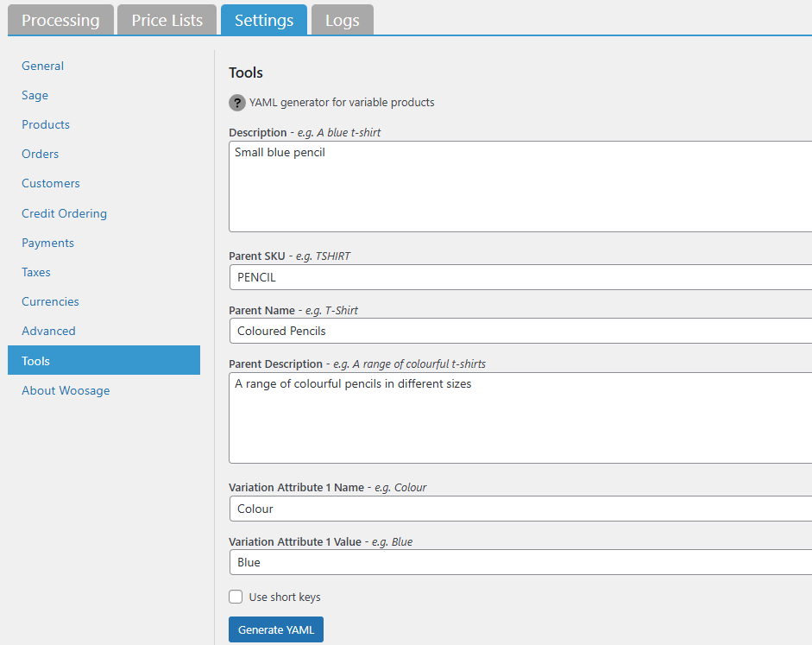Navigate to Sage settings section
812x645 pixels.
[x=35, y=95]
